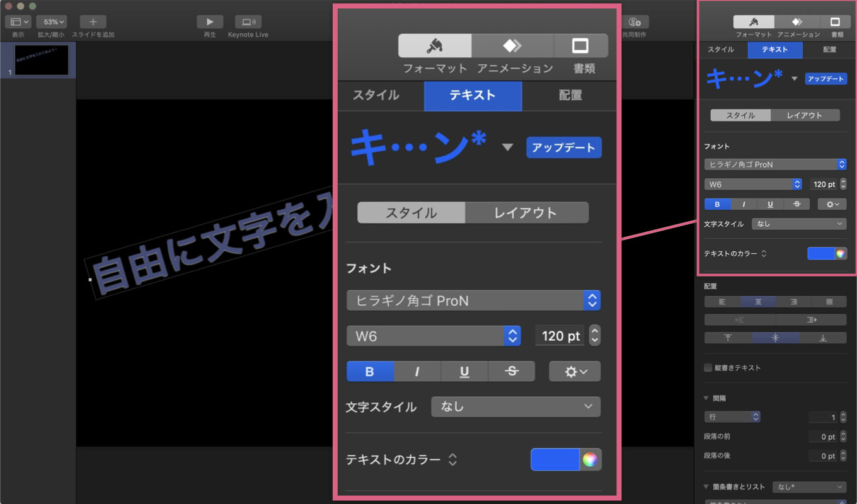The height and width of the screenshot is (504, 857).
Task: Open the color wheel picker in the small sidebar
Action: (841, 254)
